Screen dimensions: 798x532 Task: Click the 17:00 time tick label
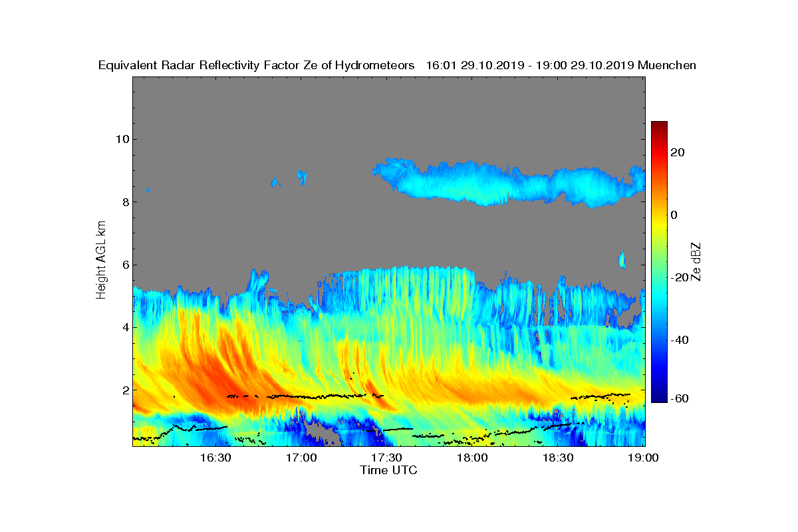point(301,458)
